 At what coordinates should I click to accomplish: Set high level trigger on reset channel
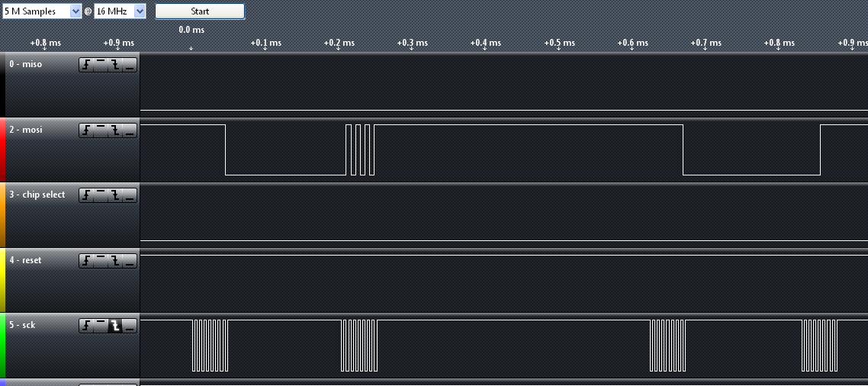coord(101,261)
